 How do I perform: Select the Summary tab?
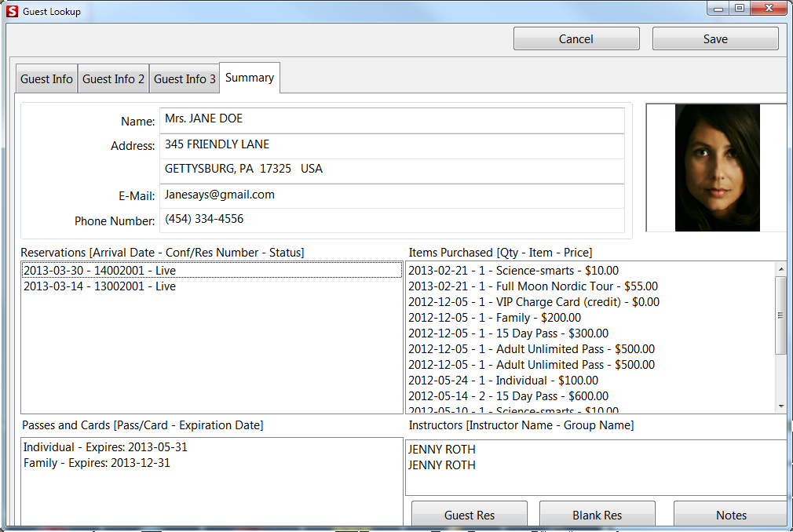pos(249,78)
